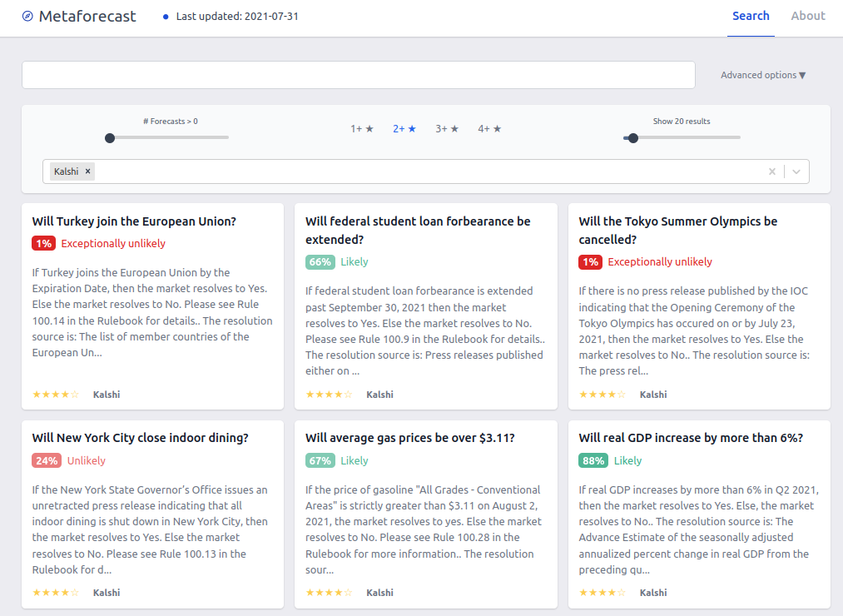Image resolution: width=843 pixels, height=616 pixels.
Task: Open 'Will average gas prices be over $3.11?'
Action: click(x=409, y=438)
